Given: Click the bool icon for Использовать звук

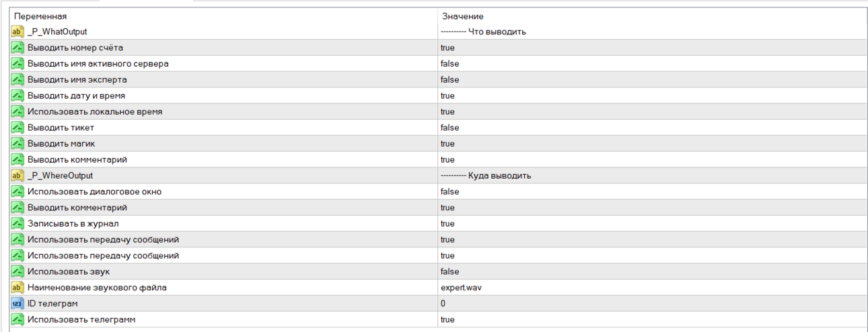Looking at the screenshot, I should coord(17,272).
